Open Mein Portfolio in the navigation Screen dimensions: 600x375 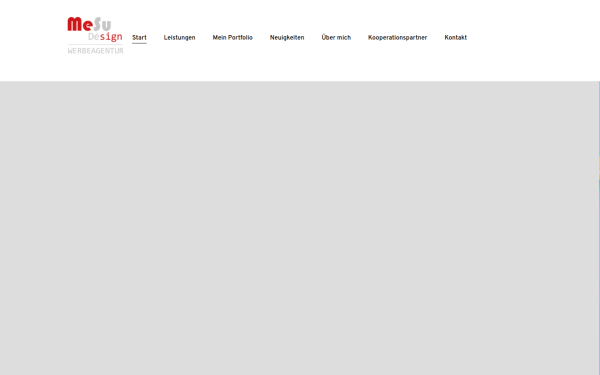[x=233, y=38]
